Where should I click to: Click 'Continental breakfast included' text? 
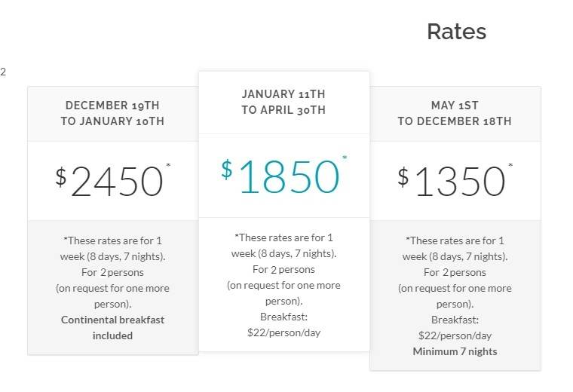click(x=112, y=328)
